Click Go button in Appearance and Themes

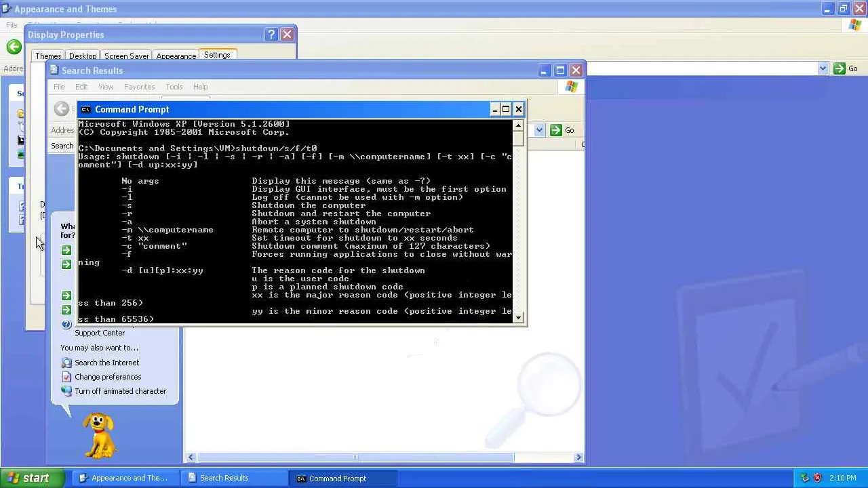[846, 68]
